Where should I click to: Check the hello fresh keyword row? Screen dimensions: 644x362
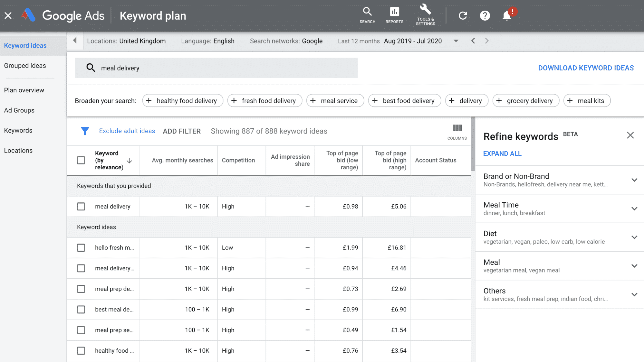81,247
